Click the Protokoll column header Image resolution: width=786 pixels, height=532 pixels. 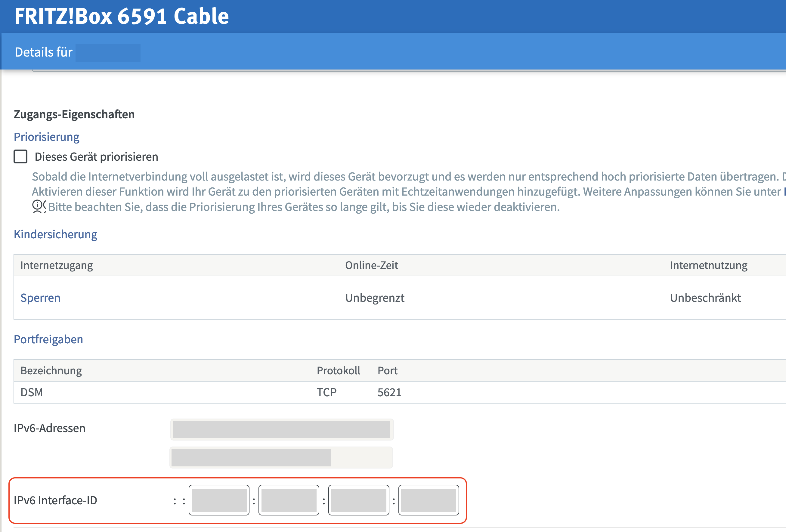point(338,370)
